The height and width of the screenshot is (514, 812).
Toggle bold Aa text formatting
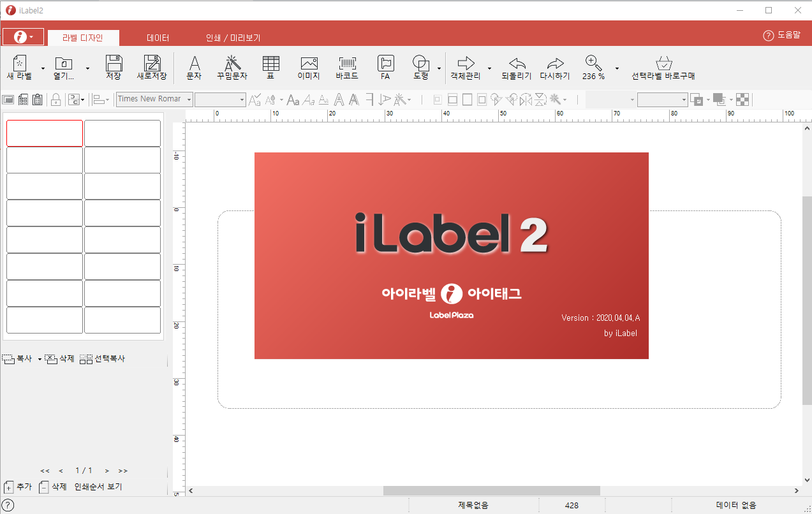pyautogui.click(x=292, y=99)
